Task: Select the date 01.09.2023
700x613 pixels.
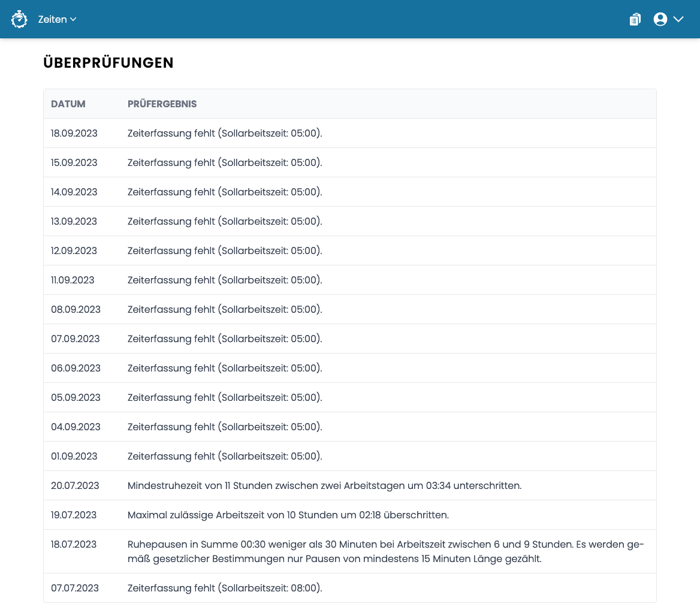Action: tap(74, 456)
